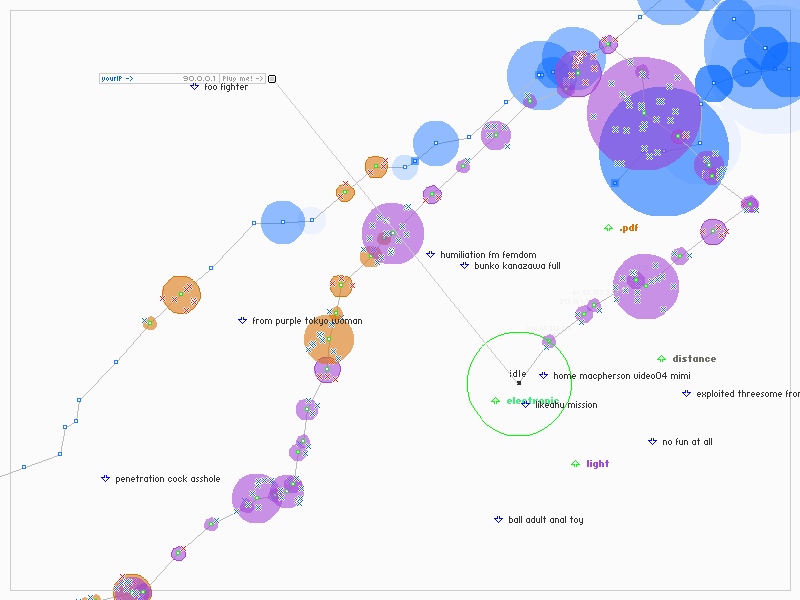Click the down arrow beside 'from purple tokyo woman'
The width and height of the screenshot is (800, 600).
click(242, 321)
